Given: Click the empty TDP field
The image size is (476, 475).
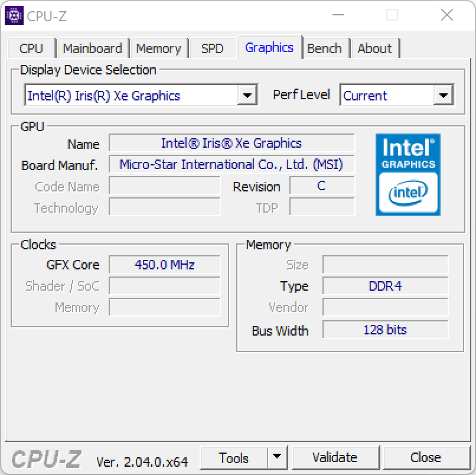Looking at the screenshot, I should (x=322, y=207).
